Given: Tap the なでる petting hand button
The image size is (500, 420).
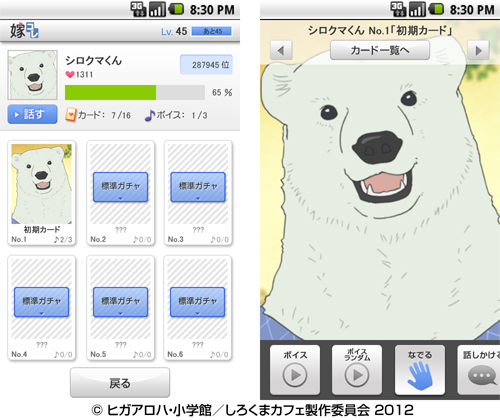Looking at the screenshot, I should coord(420,370).
